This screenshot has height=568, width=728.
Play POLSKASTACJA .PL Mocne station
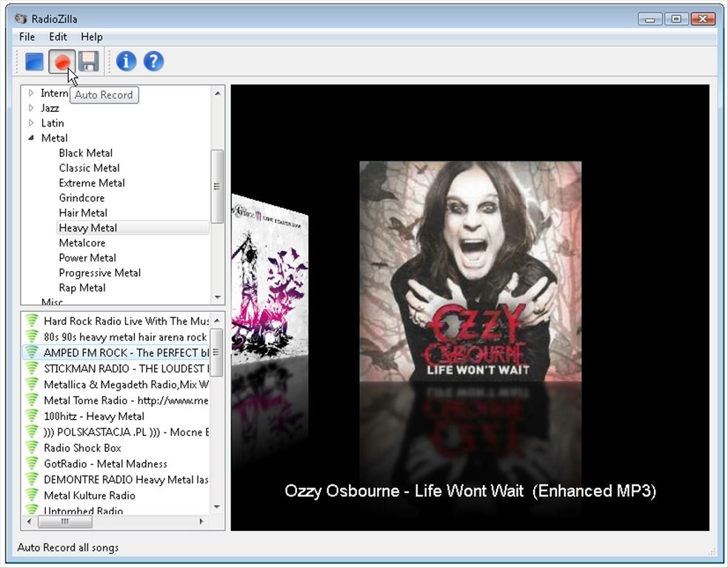(x=126, y=432)
